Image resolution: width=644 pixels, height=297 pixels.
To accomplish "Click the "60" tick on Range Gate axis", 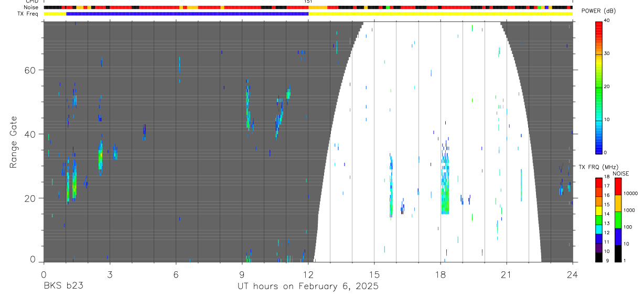I will (x=30, y=70).
